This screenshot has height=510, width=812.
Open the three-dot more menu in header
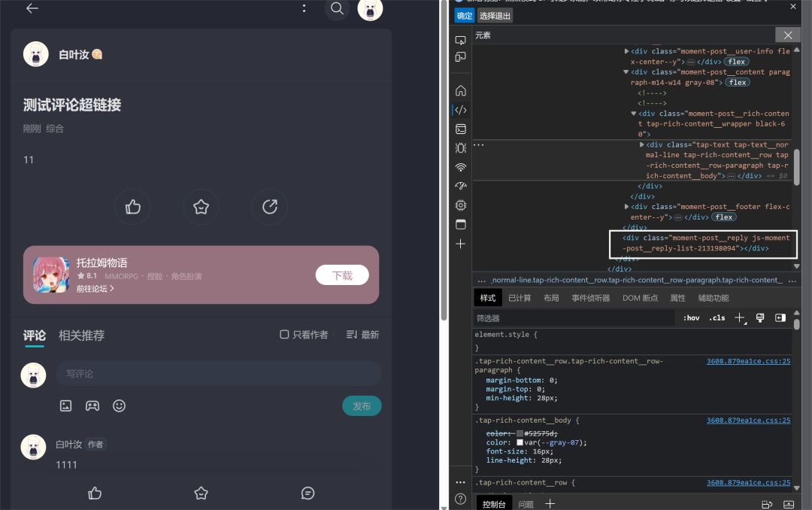(304, 8)
